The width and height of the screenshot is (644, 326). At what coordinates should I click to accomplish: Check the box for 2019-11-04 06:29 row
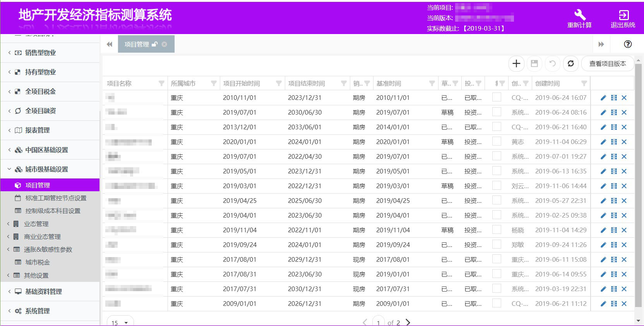click(x=497, y=142)
